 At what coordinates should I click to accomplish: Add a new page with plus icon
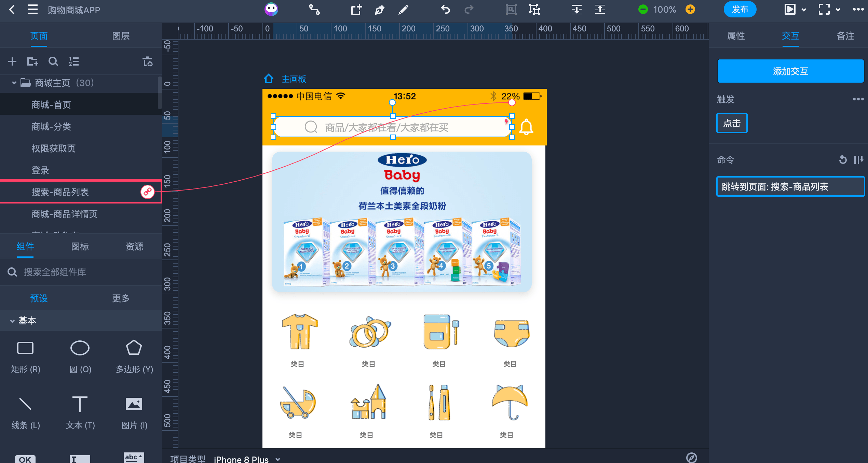coord(12,61)
